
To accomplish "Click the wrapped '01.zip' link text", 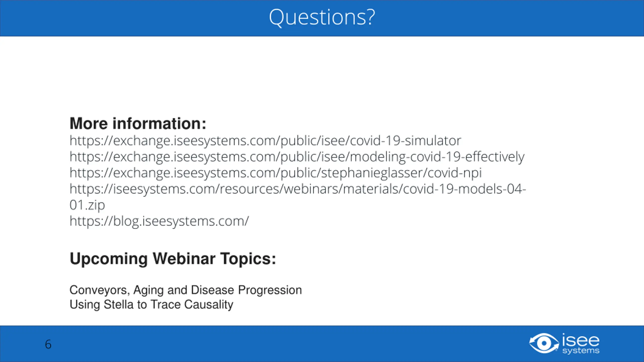I will (87, 205).
